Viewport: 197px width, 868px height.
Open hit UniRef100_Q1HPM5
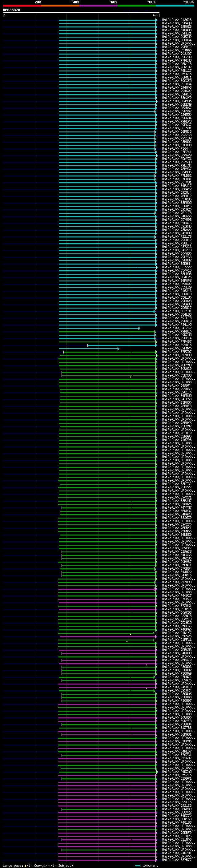[x=177, y=741]
